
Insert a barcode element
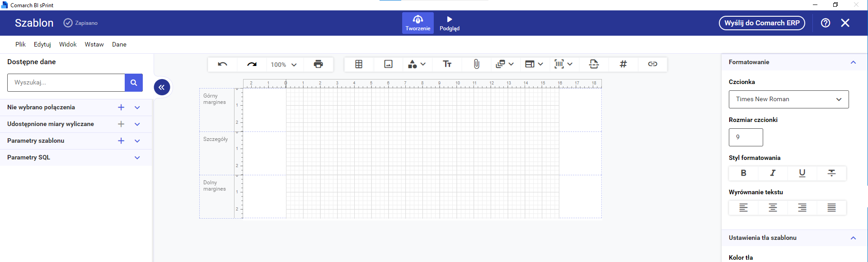559,64
